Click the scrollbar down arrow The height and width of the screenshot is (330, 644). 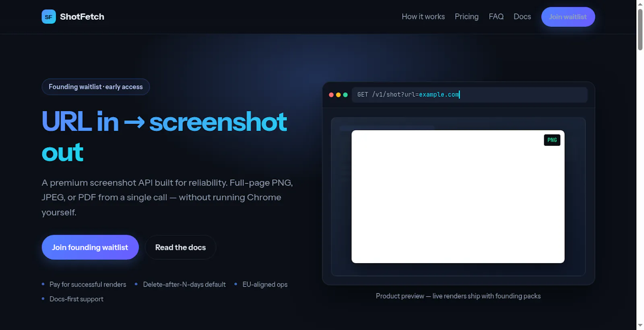pyautogui.click(x=640, y=326)
